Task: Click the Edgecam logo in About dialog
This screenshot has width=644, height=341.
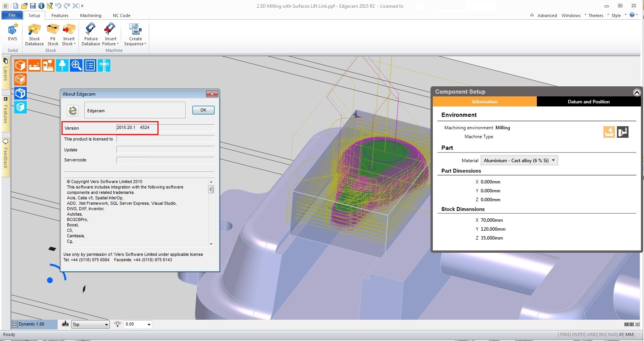Action: [73, 110]
